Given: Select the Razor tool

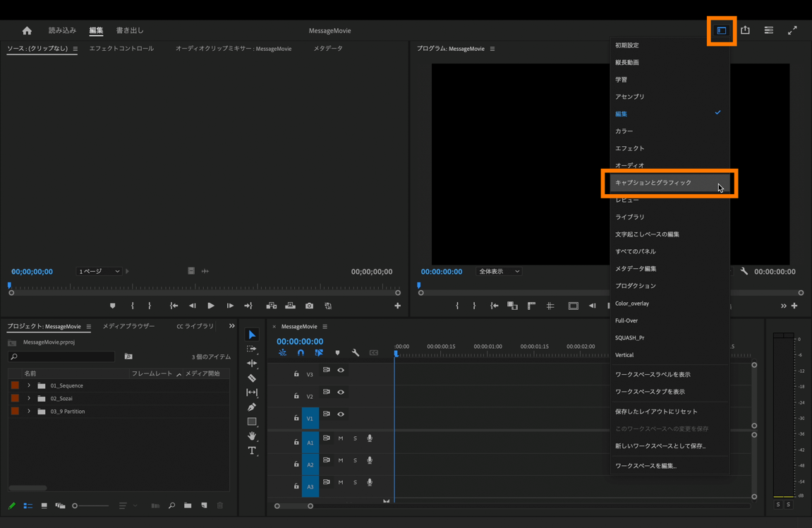Looking at the screenshot, I should [x=252, y=378].
